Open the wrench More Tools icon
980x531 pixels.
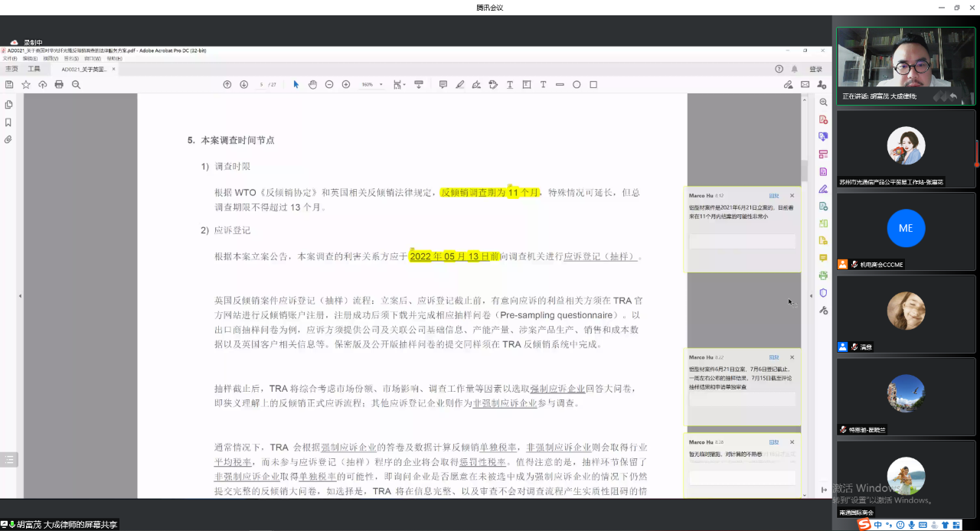[x=823, y=310]
